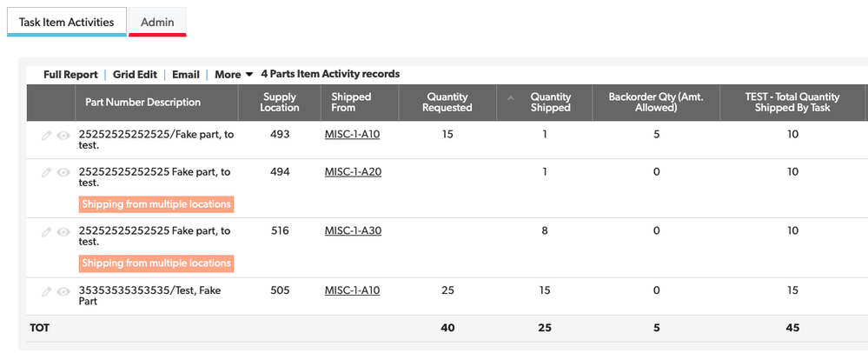This screenshot has width=868, height=353.
Task: Select the Task Item Activities tab
Action: coord(66,22)
